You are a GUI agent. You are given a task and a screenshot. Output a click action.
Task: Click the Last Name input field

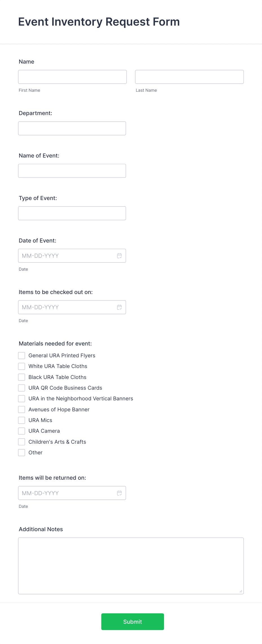(x=189, y=77)
